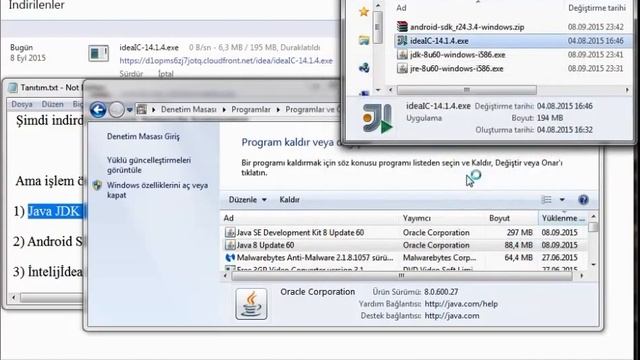
Task: Click the shield icon beside Windows özelliklerini
Action: (97, 186)
